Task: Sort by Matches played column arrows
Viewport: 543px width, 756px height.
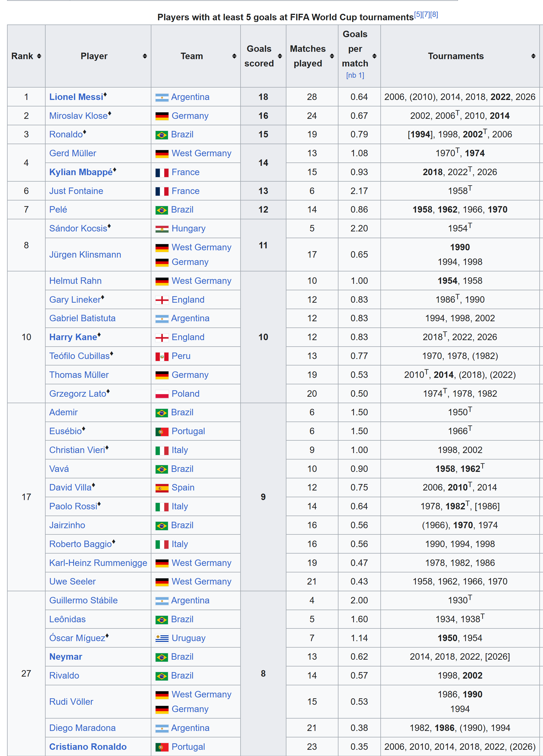Action: tap(332, 56)
